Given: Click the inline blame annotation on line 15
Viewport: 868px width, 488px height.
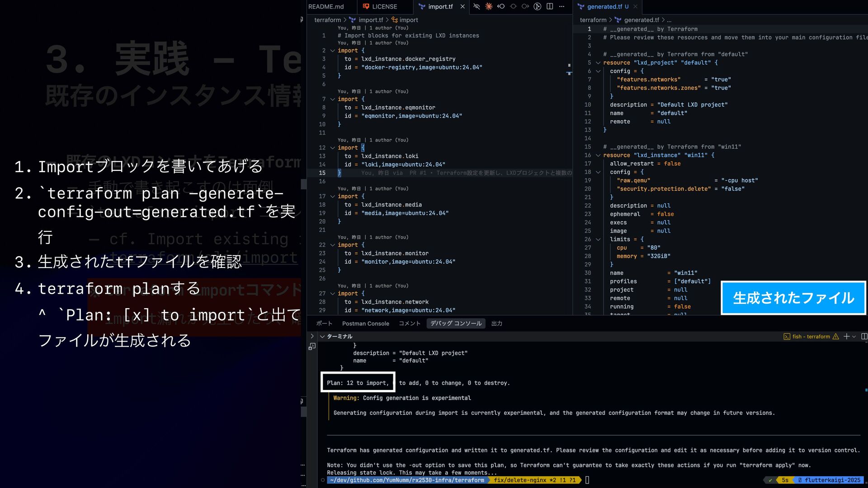Looking at the screenshot, I should point(467,173).
